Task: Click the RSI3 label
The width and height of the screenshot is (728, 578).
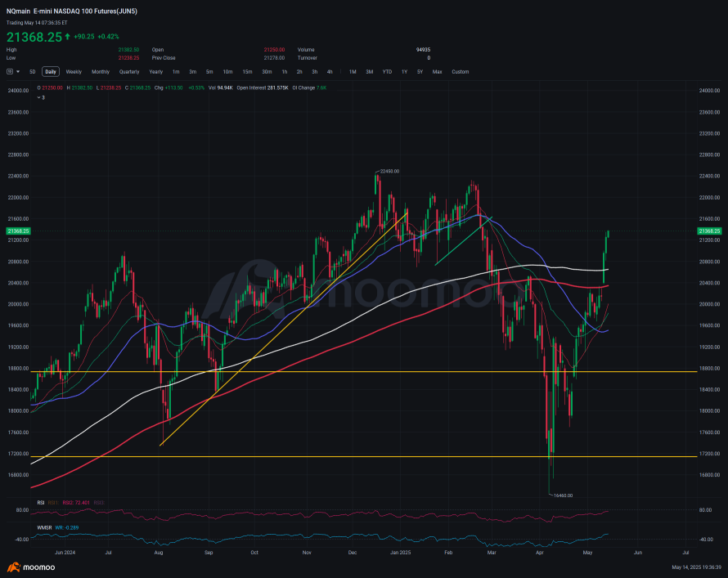Action: (99, 503)
